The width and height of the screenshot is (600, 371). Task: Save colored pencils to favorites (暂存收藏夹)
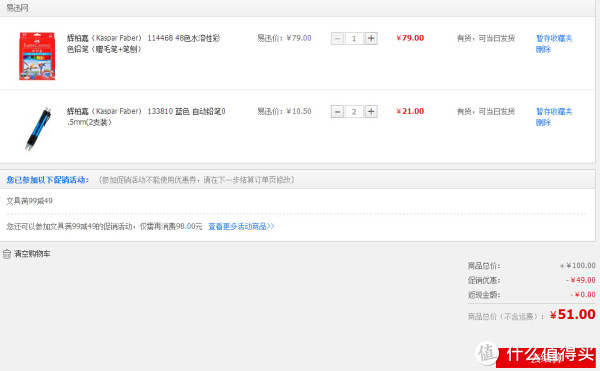[554, 38]
